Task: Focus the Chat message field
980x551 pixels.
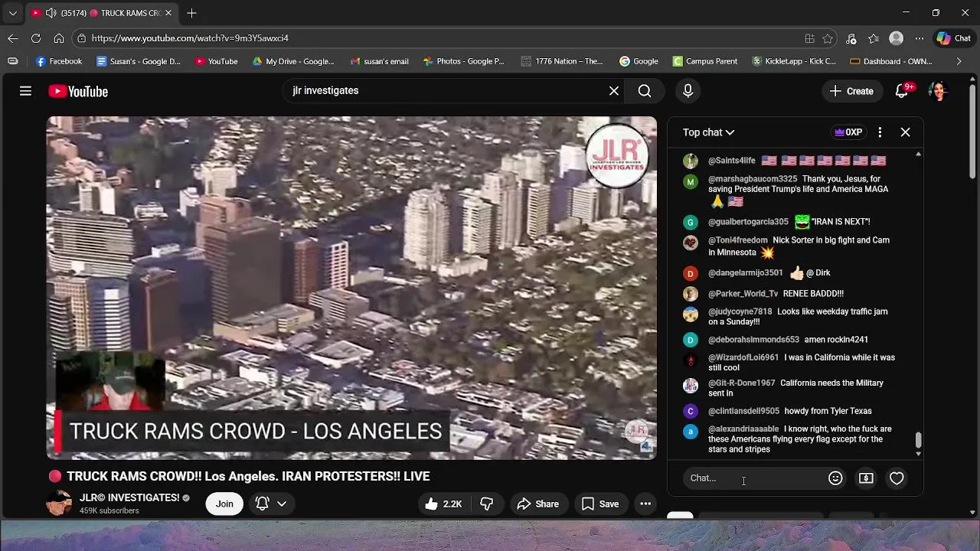Action: (754, 478)
